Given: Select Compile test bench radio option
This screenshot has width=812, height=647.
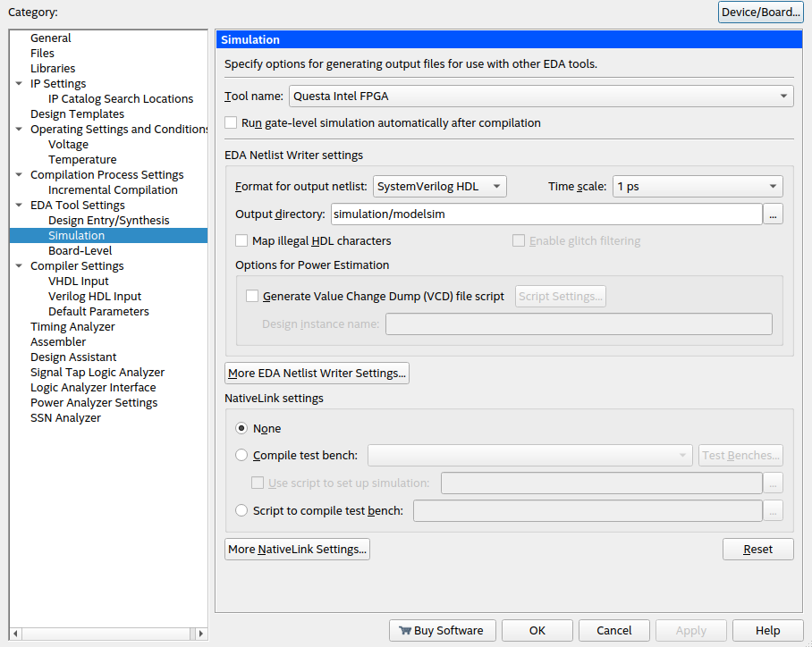Looking at the screenshot, I should tap(241, 455).
